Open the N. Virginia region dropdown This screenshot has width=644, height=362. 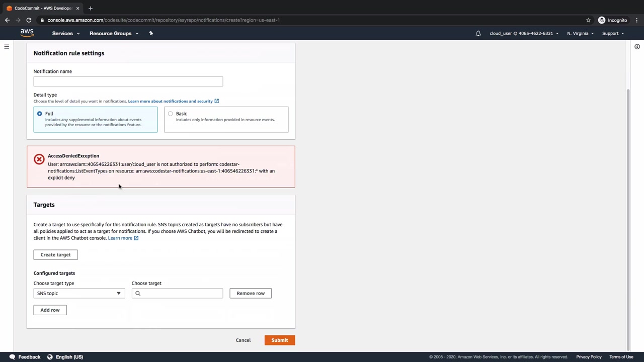pos(580,33)
